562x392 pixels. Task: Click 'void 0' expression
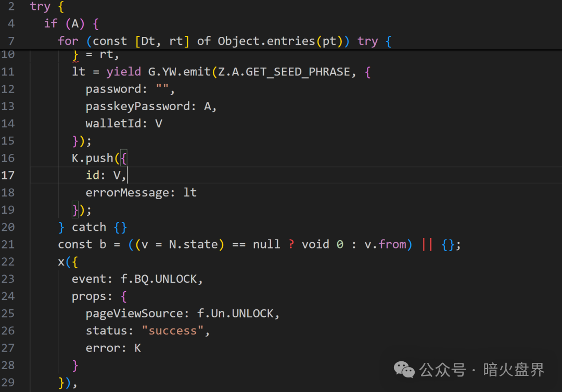323,244
